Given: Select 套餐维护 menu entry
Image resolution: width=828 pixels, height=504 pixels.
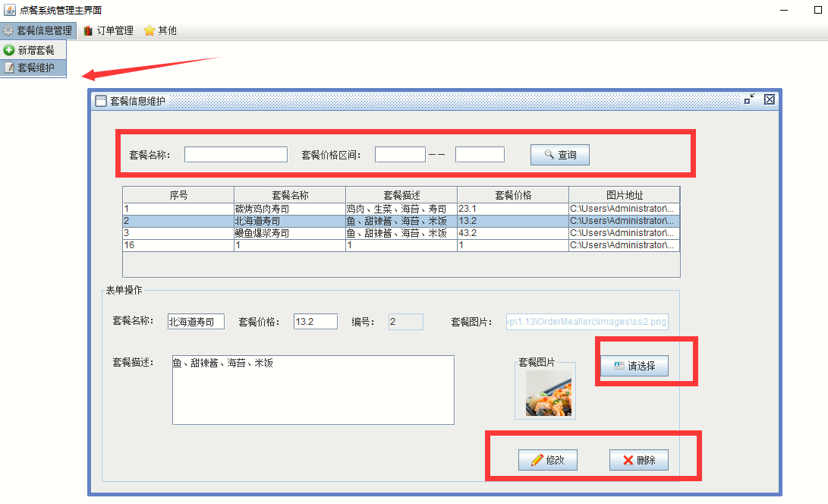Looking at the screenshot, I should coord(33,68).
